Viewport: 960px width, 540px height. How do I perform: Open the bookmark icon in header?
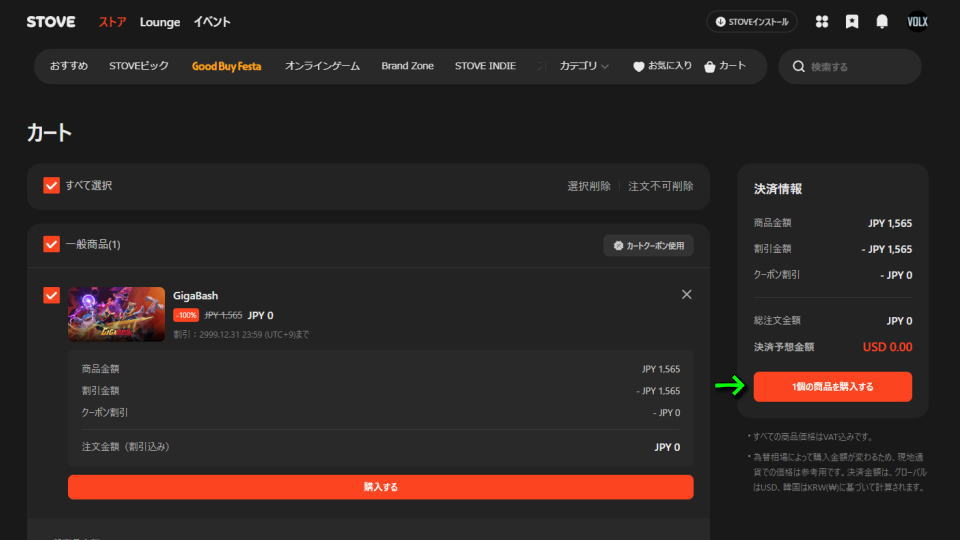(852, 21)
